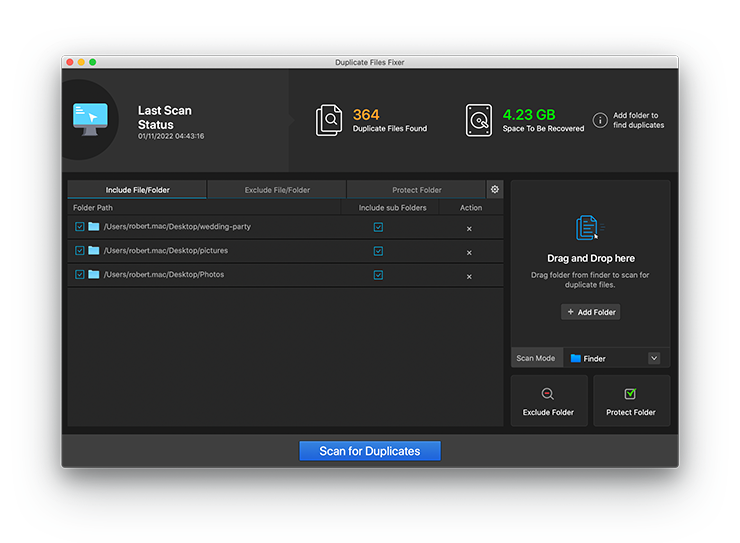Viewport: 740px width, 543px height.
Task: Select the /Users/robert.mac/Desktop/pictures path
Action: (x=166, y=251)
